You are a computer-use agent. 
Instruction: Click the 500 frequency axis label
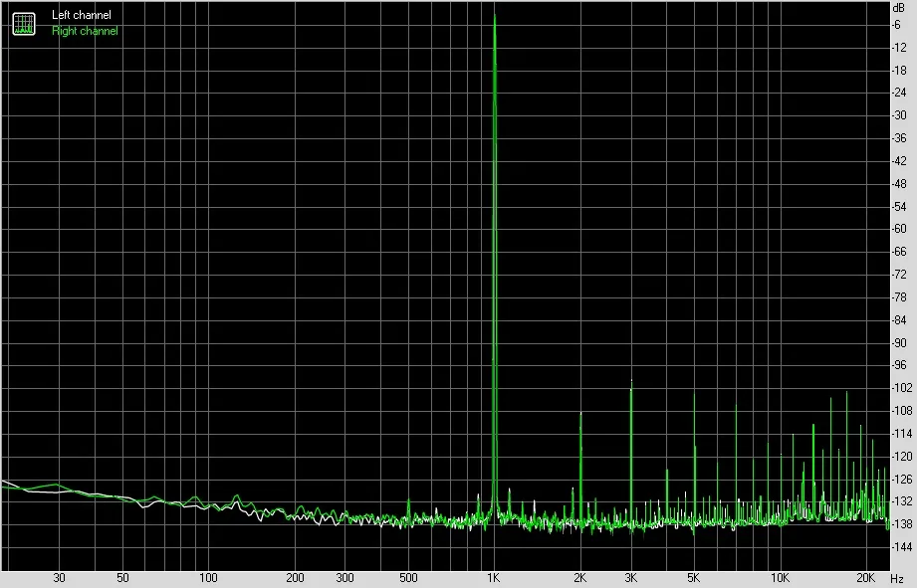point(408,578)
